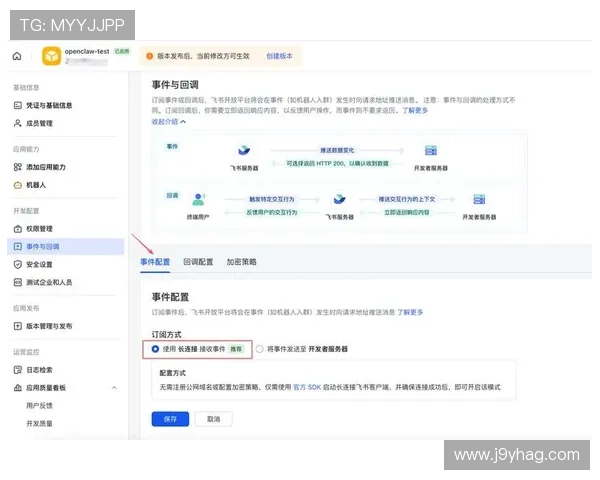
Task: Click the 立即返回响应内容 label
Action: tap(407, 212)
